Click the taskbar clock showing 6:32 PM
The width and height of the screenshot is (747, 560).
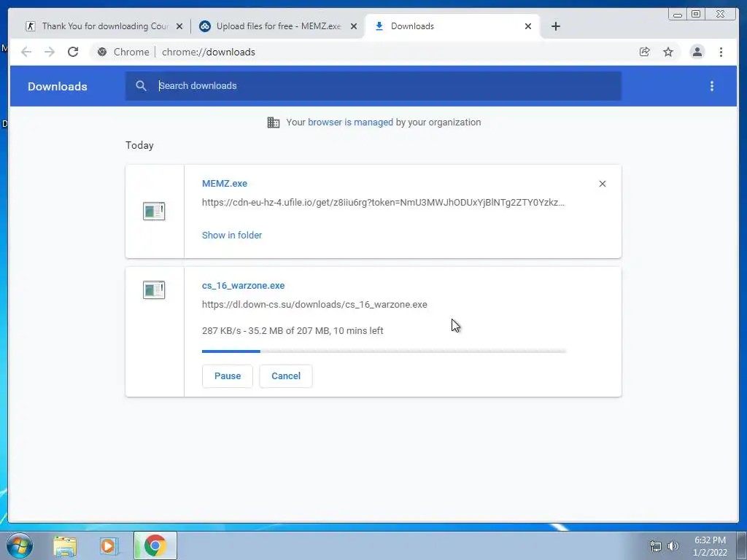(710, 546)
